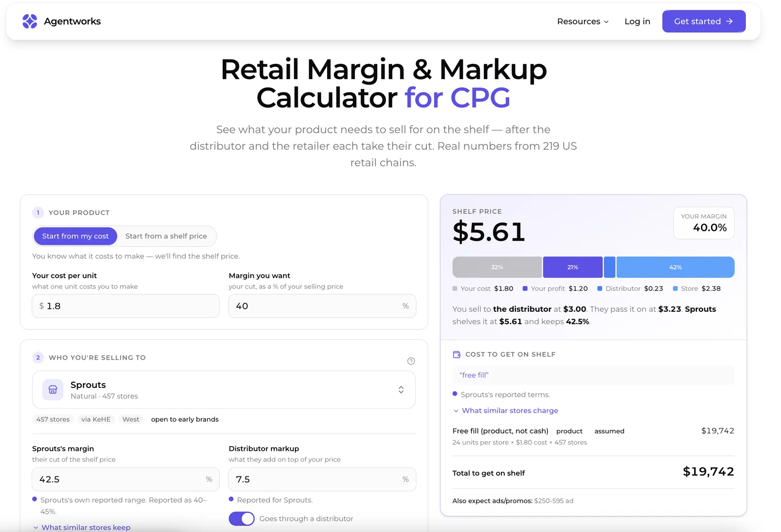Click the $5.61 shelf price value
This screenshot has width=781, height=532.
[x=489, y=232]
